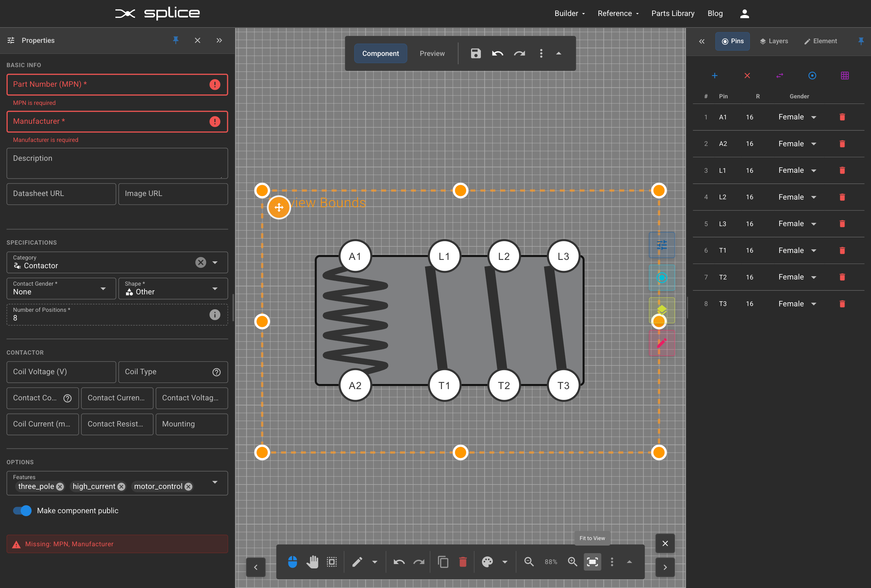The width and height of the screenshot is (871, 588).
Task: Duplicate the element with the copy icon
Action: [443, 562]
